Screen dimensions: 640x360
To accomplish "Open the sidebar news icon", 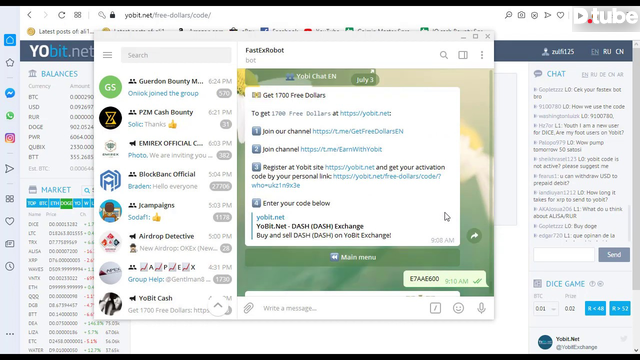I will [10, 244].
